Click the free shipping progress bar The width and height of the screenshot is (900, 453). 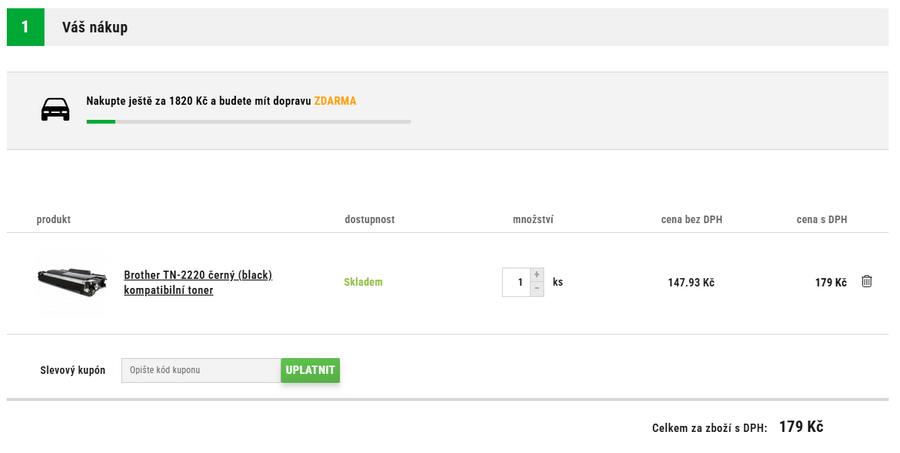[x=248, y=122]
